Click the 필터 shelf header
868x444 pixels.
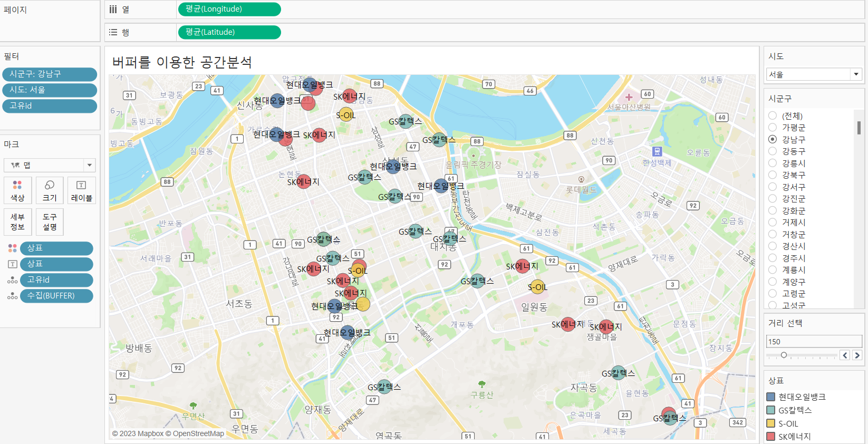[x=12, y=56]
